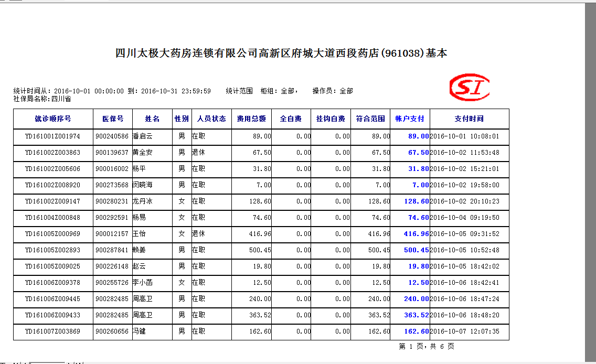Click insurance number 900139637
This screenshot has width=596, height=364.
112,152
